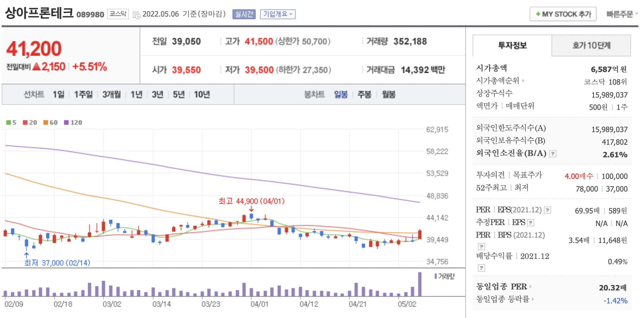Click the 코스닥 108위 ranking text
Viewport: 644px width, 318px height.
606,82
